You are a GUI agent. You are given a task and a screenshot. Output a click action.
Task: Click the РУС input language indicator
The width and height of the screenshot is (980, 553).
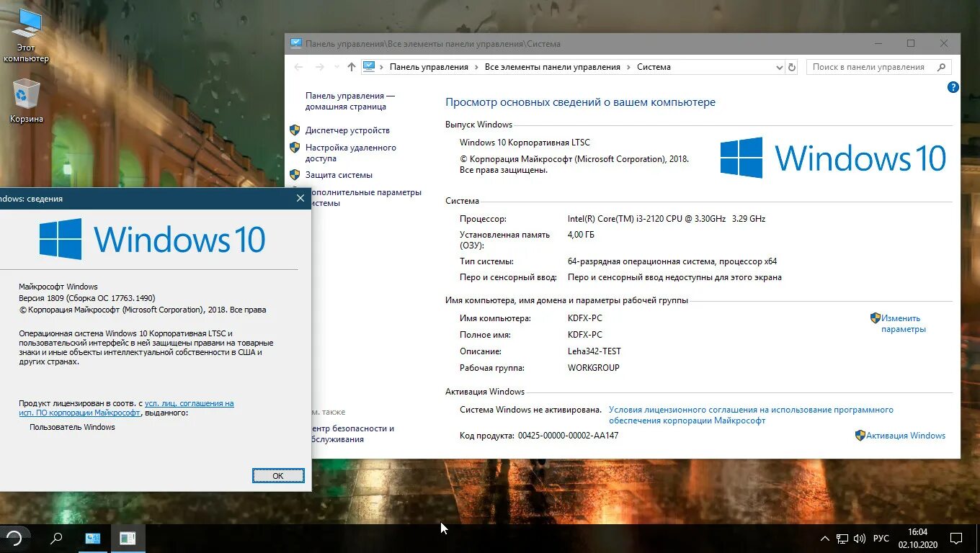(x=881, y=539)
